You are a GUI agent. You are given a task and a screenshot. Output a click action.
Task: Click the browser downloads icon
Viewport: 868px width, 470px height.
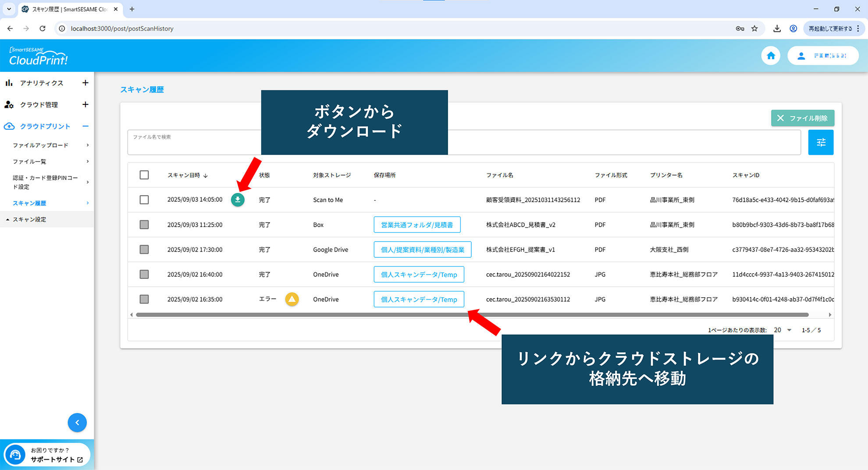coord(777,28)
